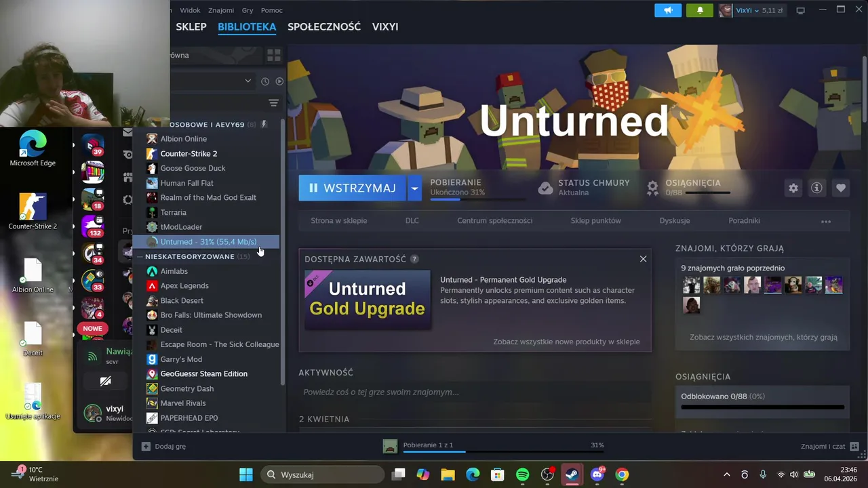Open Unturned settings gear icon

pyautogui.click(x=793, y=188)
